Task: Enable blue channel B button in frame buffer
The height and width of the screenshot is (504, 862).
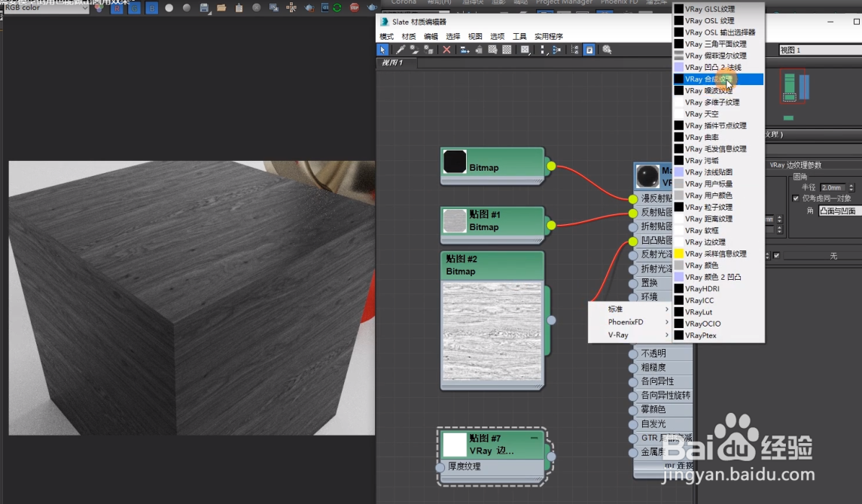Action: pos(152,8)
